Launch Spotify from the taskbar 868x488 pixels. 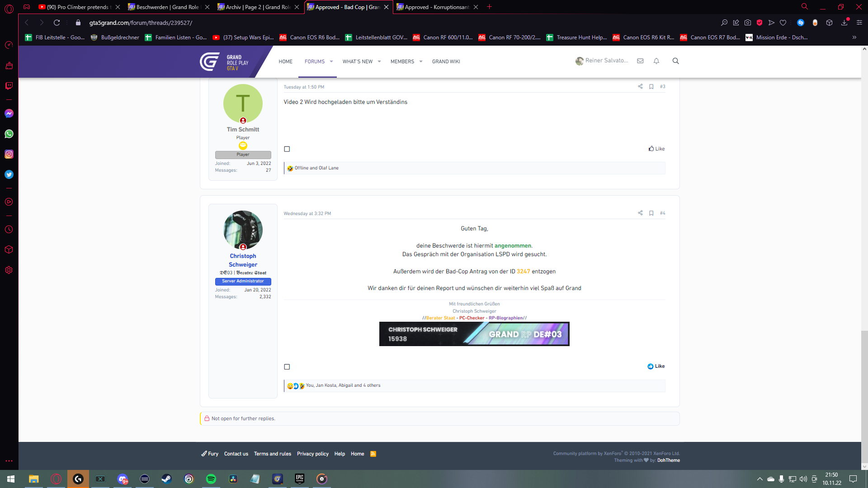pos(211,479)
